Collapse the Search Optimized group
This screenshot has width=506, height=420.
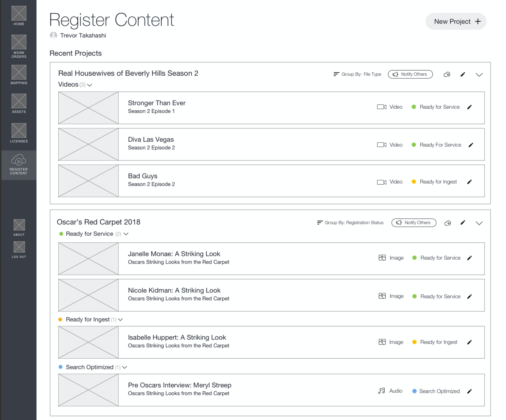pos(125,368)
